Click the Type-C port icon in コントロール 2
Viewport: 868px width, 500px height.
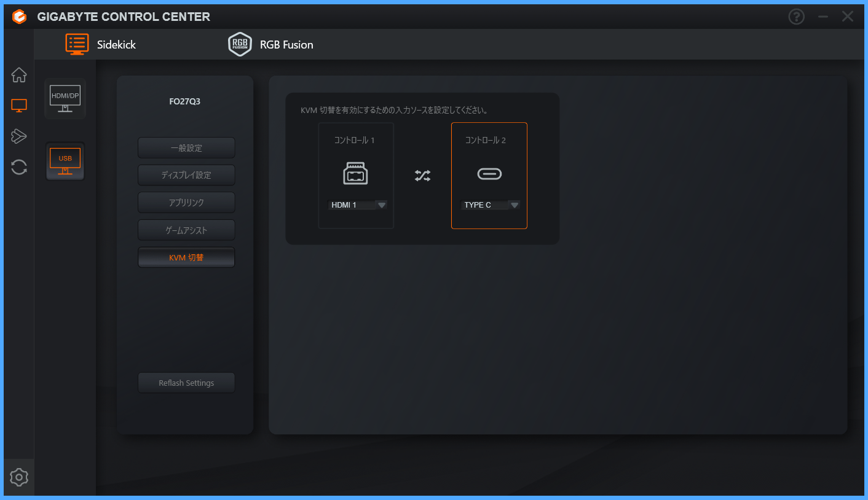tap(489, 174)
